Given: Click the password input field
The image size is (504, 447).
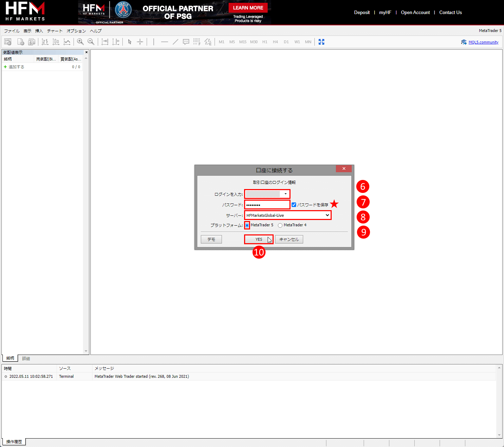Looking at the screenshot, I should click(267, 205).
